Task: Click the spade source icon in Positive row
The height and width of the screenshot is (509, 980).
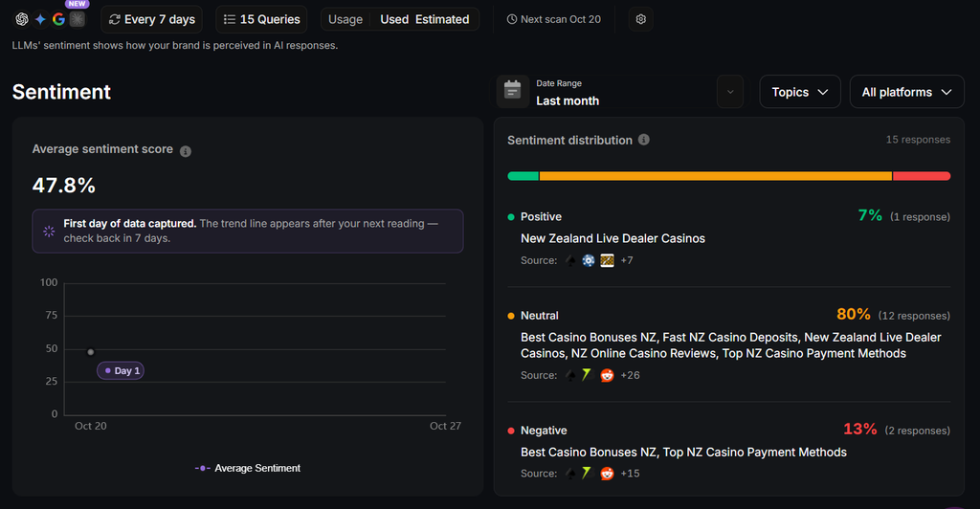Action: click(570, 260)
